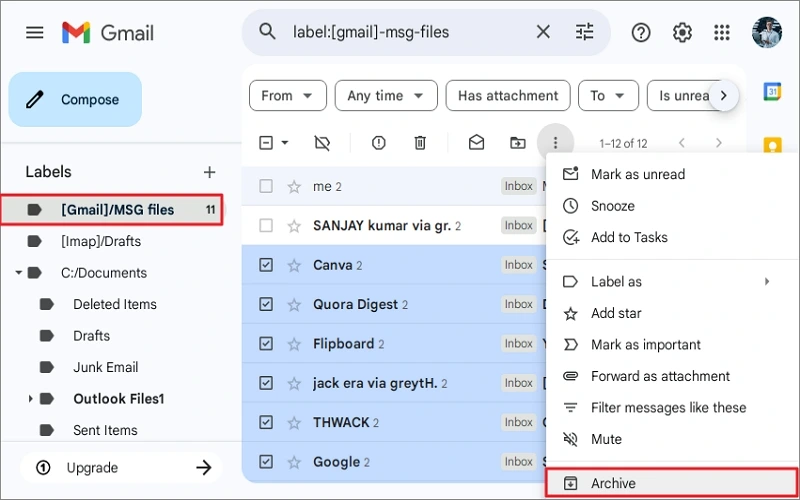Click the delete trash icon in toolbar
The image size is (800, 500).
point(421,143)
